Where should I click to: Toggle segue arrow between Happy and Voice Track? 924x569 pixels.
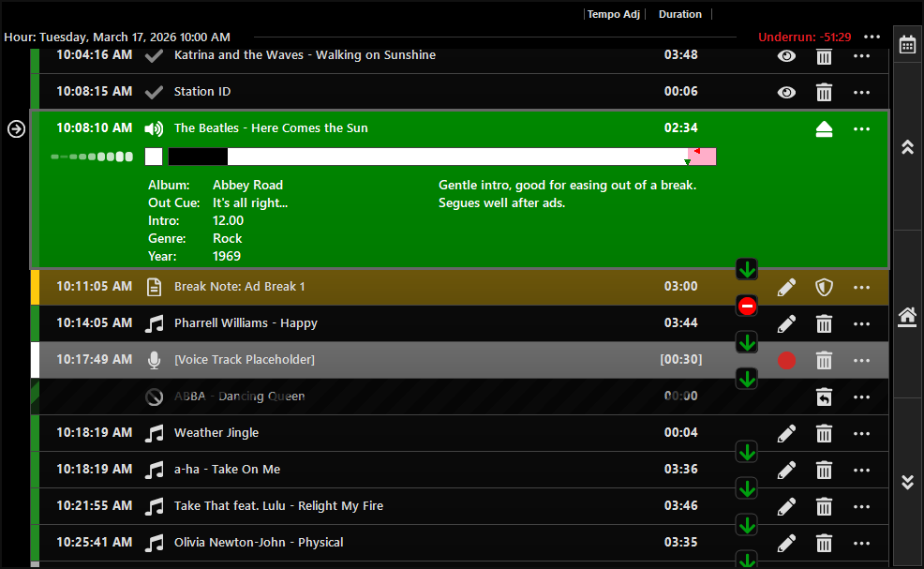747,342
